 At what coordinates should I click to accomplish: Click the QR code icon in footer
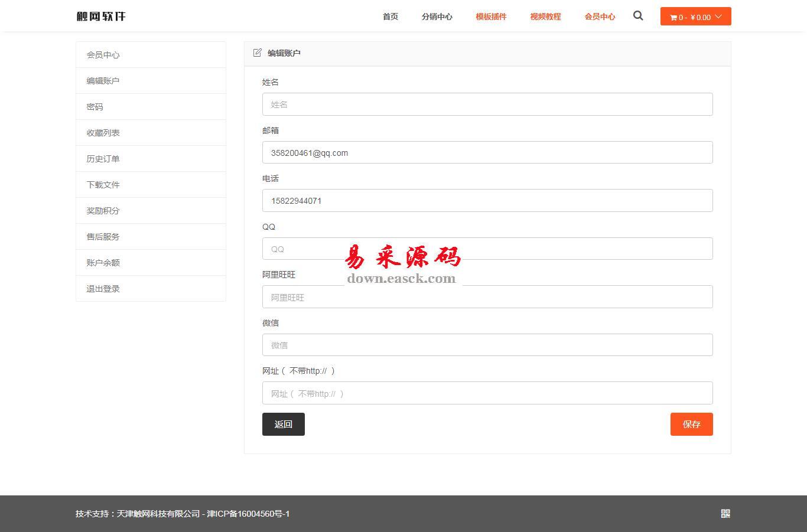pyautogui.click(x=725, y=514)
